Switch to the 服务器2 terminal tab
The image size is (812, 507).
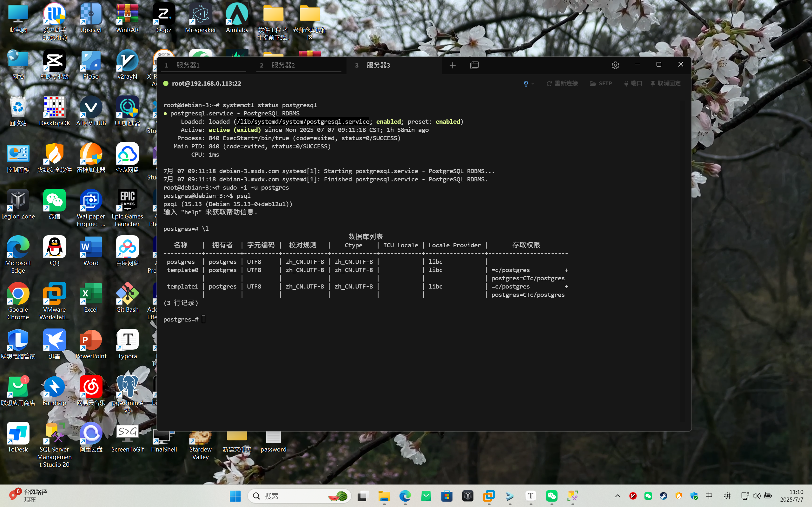coord(298,65)
